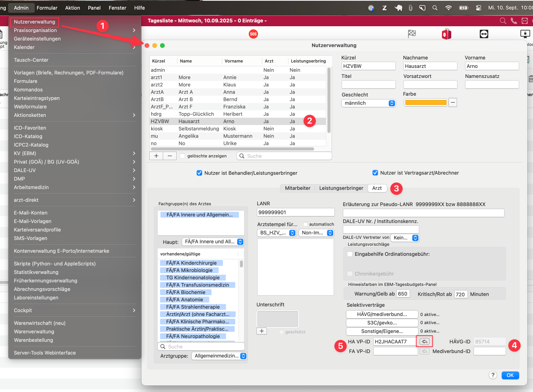
Task: Expand the Haupt Fachgruppe dropdown
Action: [x=213, y=242]
